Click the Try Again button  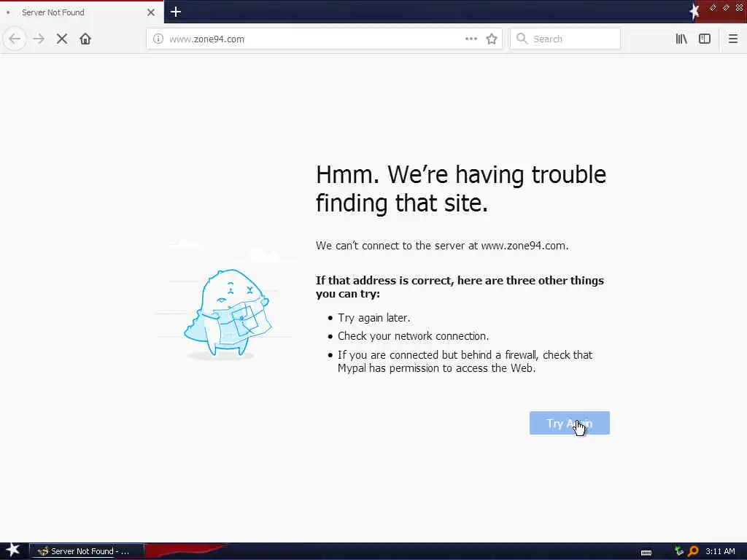569,423
